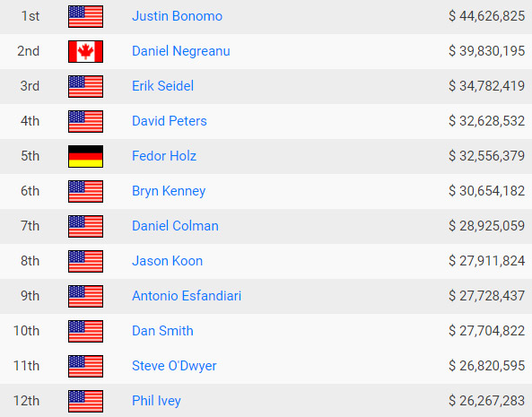The height and width of the screenshot is (417, 532).
Task: Open Justin Bonomo's player profile link
Action: (x=177, y=16)
